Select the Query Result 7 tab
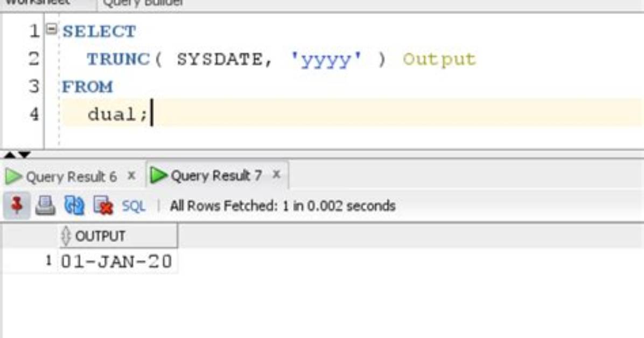The height and width of the screenshot is (338, 644). click(x=216, y=176)
